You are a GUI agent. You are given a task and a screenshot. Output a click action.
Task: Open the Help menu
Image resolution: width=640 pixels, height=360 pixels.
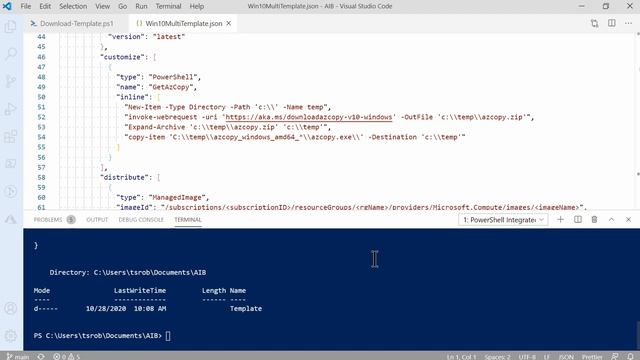click(197, 6)
